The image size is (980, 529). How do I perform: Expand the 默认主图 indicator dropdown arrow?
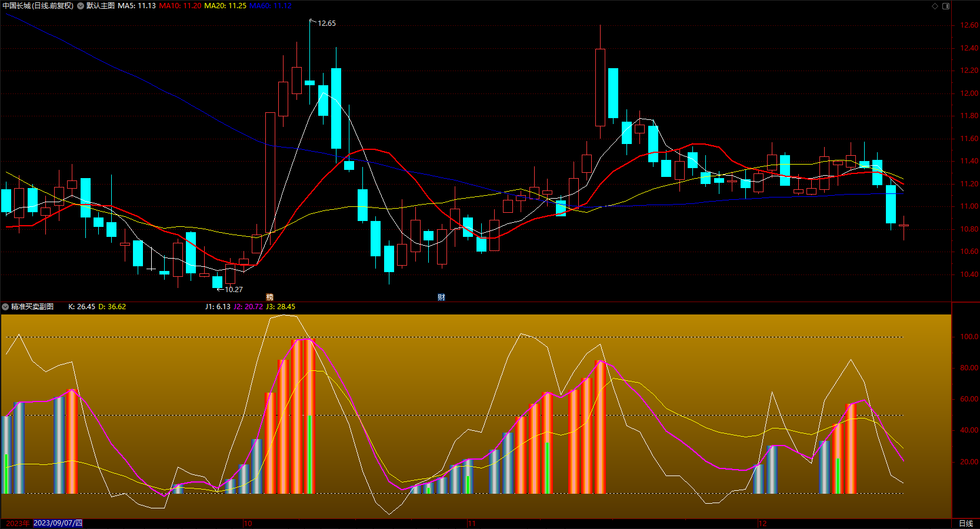coord(81,6)
